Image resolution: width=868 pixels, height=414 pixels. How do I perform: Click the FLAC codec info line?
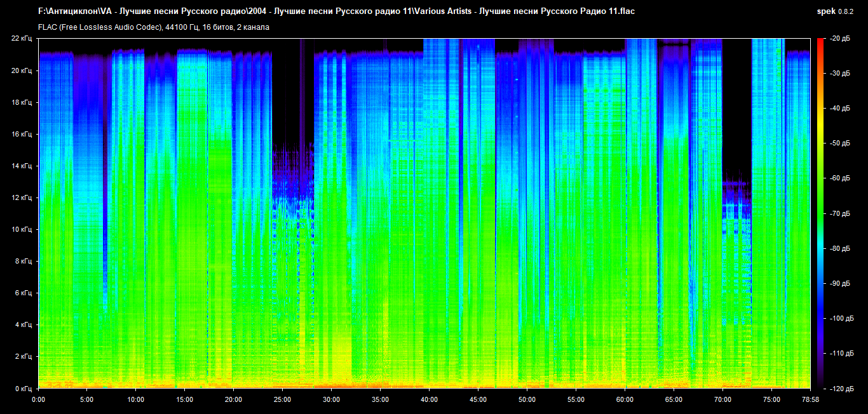(x=154, y=27)
